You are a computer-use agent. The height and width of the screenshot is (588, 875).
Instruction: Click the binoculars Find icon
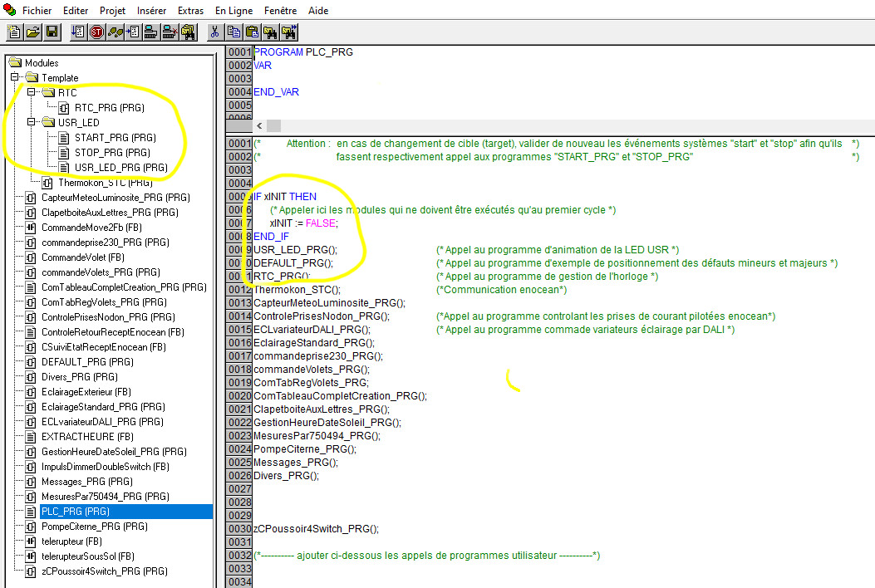point(270,32)
